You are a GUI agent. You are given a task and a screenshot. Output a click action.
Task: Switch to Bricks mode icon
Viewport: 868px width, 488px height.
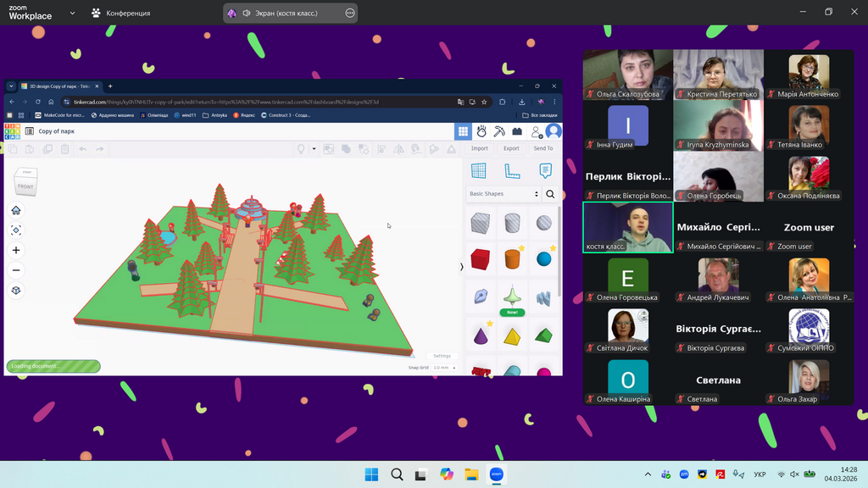pyautogui.click(x=517, y=131)
